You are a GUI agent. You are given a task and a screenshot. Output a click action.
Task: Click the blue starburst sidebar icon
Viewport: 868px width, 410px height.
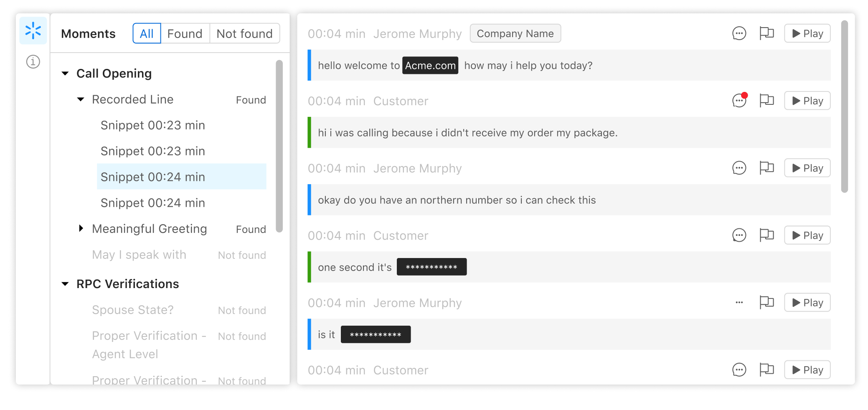[33, 31]
